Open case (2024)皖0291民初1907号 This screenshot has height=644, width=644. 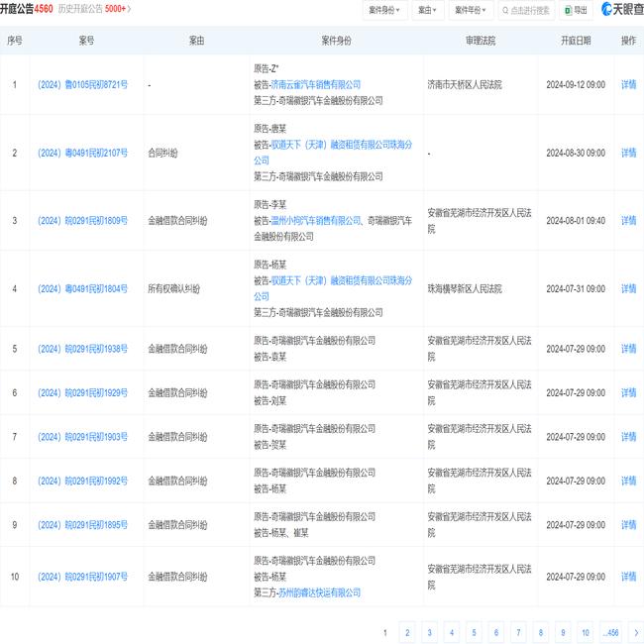[82, 577]
